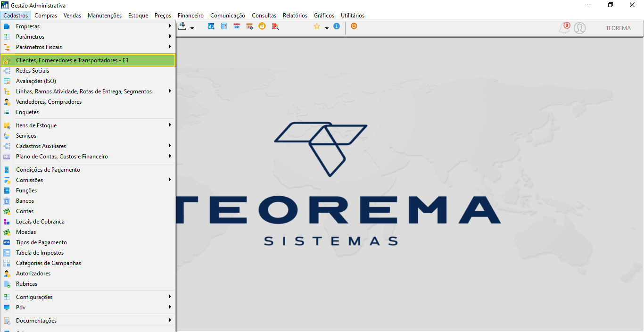Screen dimensions: 644x332
Task: Open the Autorizadores entry
Action: [x=88, y=274]
